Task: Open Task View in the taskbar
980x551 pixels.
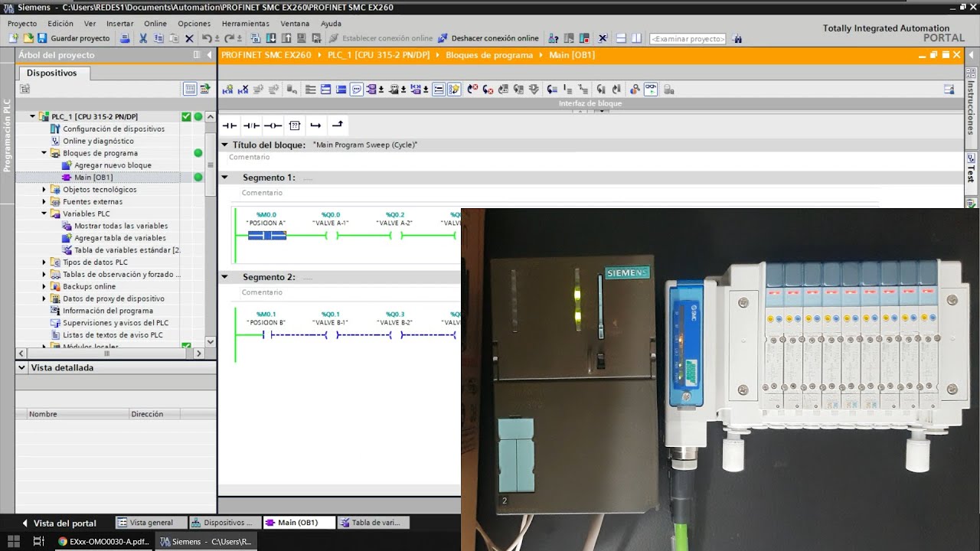Action: pyautogui.click(x=38, y=541)
